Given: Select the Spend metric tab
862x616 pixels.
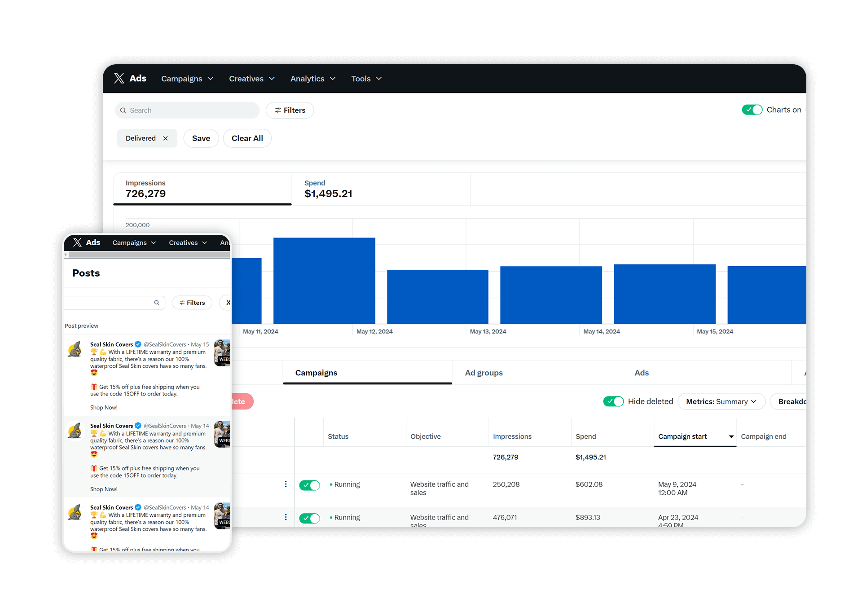Looking at the screenshot, I should tap(328, 189).
